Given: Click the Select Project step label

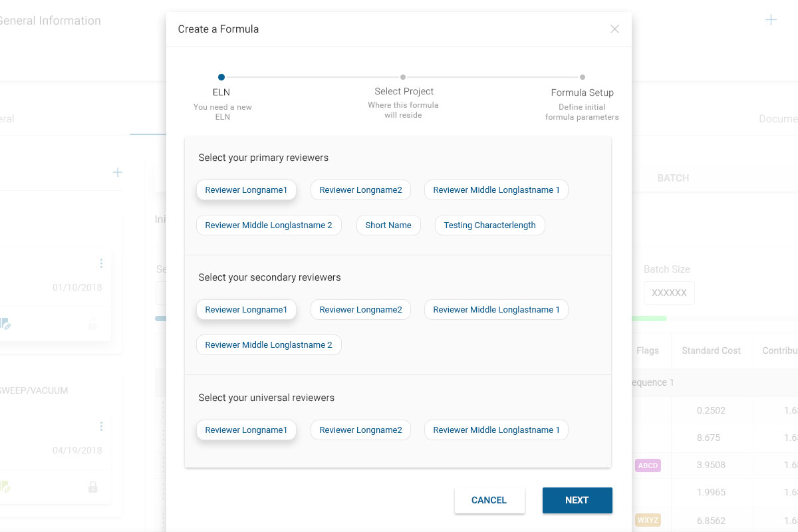Looking at the screenshot, I should coord(404,91).
